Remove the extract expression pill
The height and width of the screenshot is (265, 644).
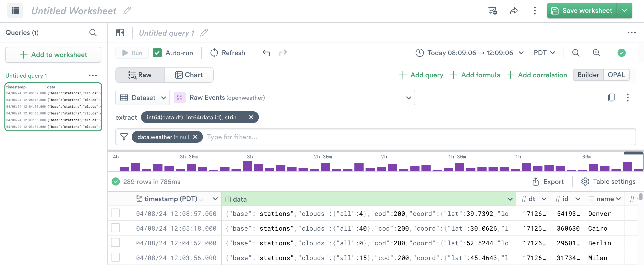(251, 117)
